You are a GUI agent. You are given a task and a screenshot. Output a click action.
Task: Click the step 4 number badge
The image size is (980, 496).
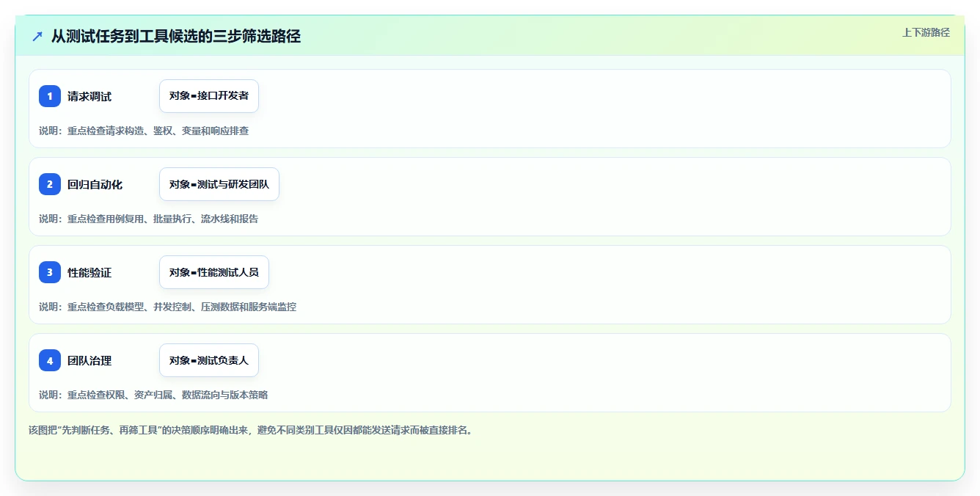[50, 360]
